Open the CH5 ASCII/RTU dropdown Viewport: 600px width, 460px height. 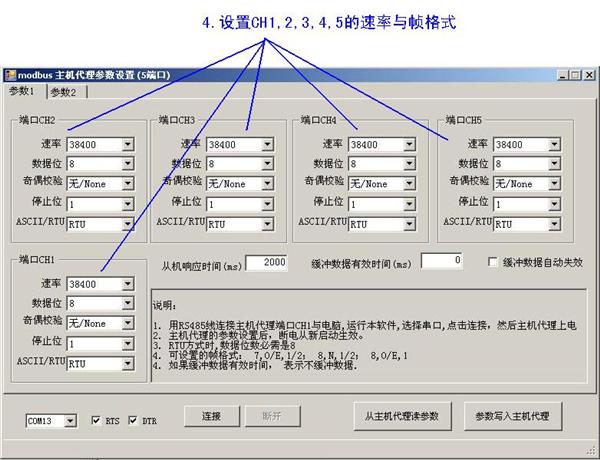(527, 224)
